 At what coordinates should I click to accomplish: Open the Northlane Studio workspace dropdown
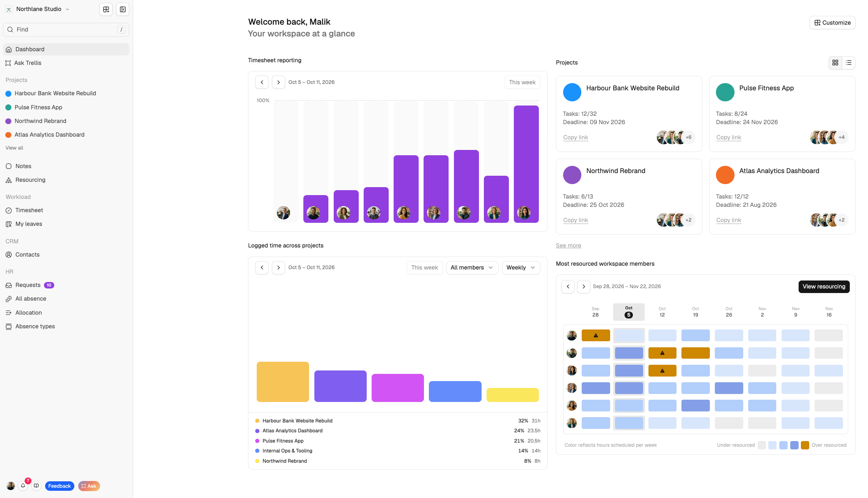pyautogui.click(x=38, y=9)
